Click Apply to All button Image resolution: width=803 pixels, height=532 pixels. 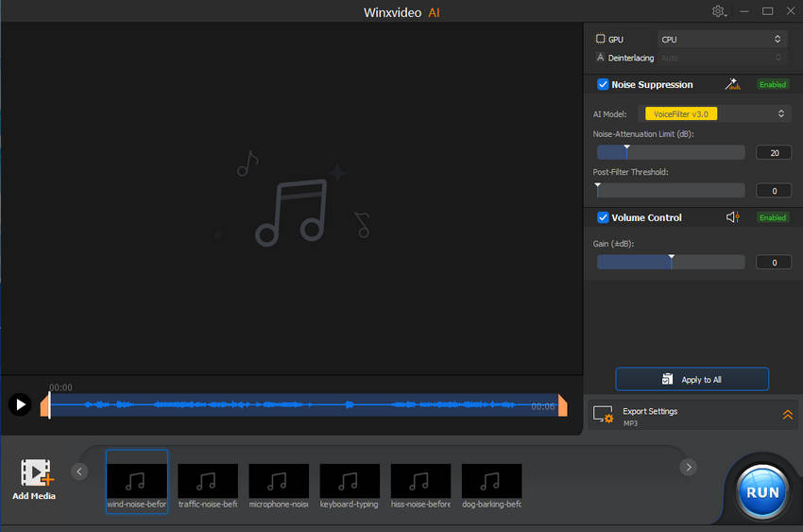coord(692,380)
